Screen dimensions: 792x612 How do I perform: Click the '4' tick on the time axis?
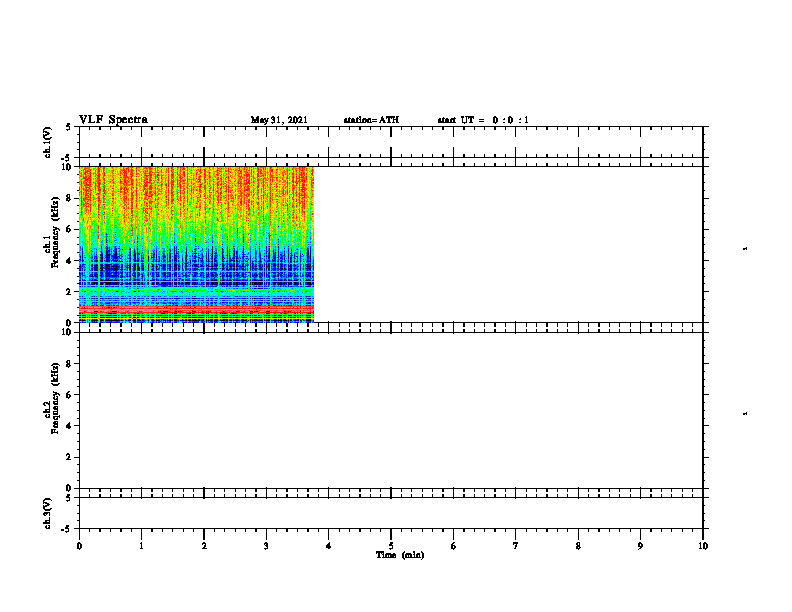click(x=329, y=546)
